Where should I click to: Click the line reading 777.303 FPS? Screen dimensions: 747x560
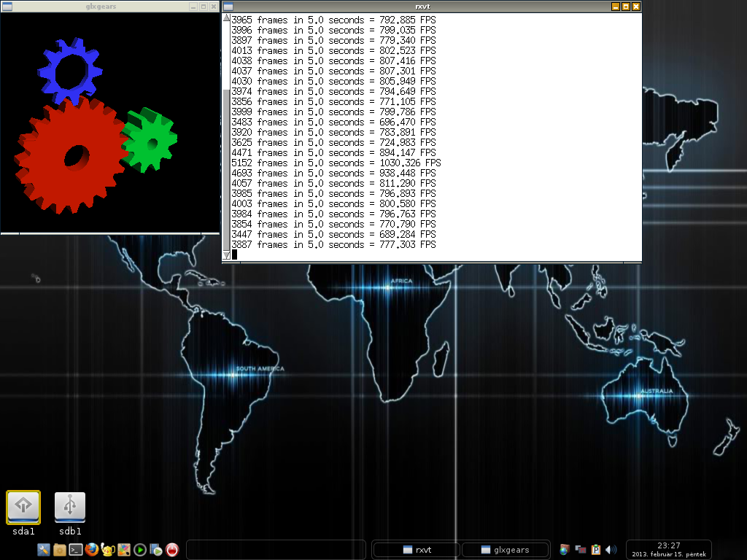pyautogui.click(x=333, y=244)
